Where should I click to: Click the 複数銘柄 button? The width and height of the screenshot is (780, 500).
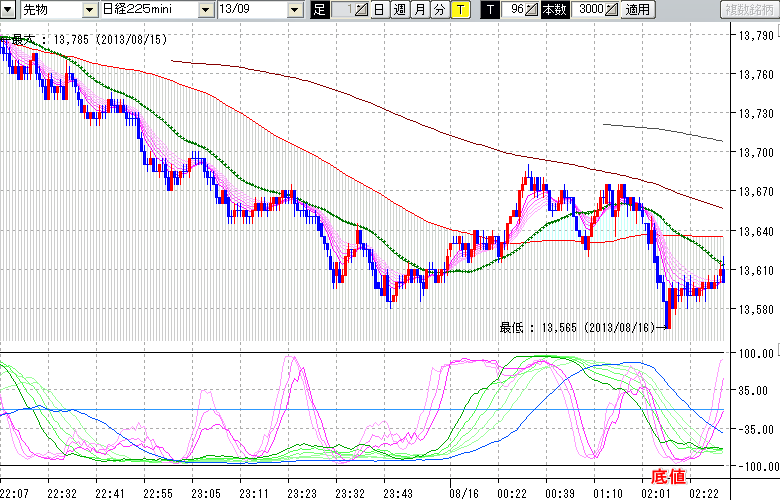(x=750, y=10)
